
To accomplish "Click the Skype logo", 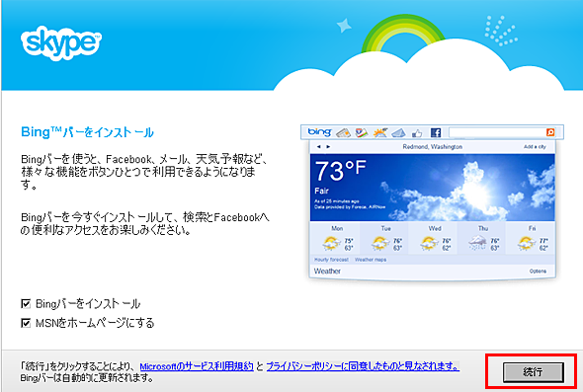I will (x=61, y=43).
